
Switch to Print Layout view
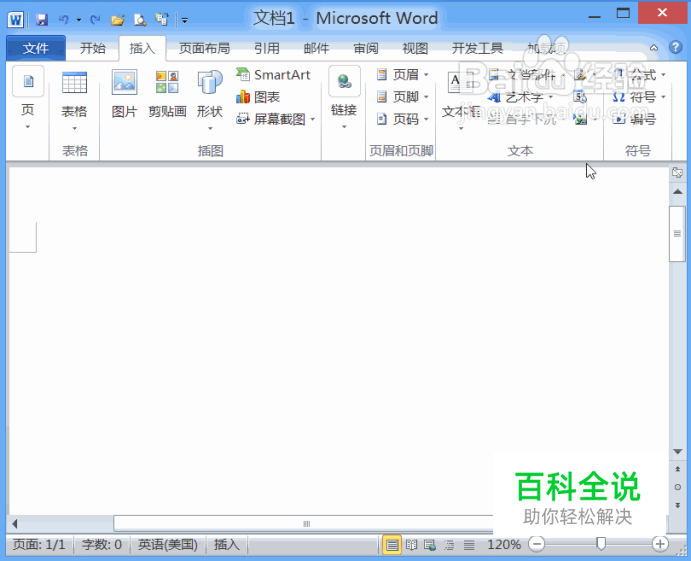click(391, 545)
